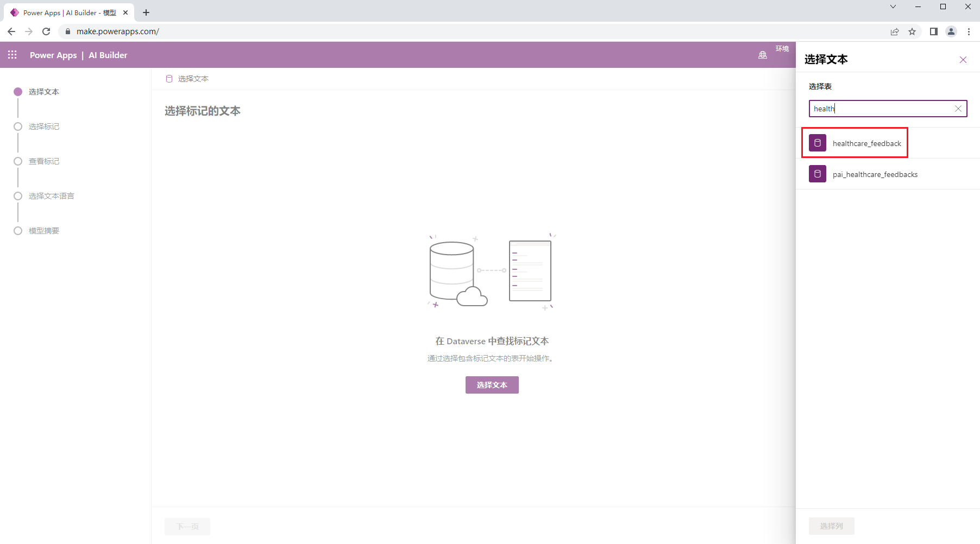Click in the table search field
Viewport: 980px width, 544px height.
coord(882,109)
